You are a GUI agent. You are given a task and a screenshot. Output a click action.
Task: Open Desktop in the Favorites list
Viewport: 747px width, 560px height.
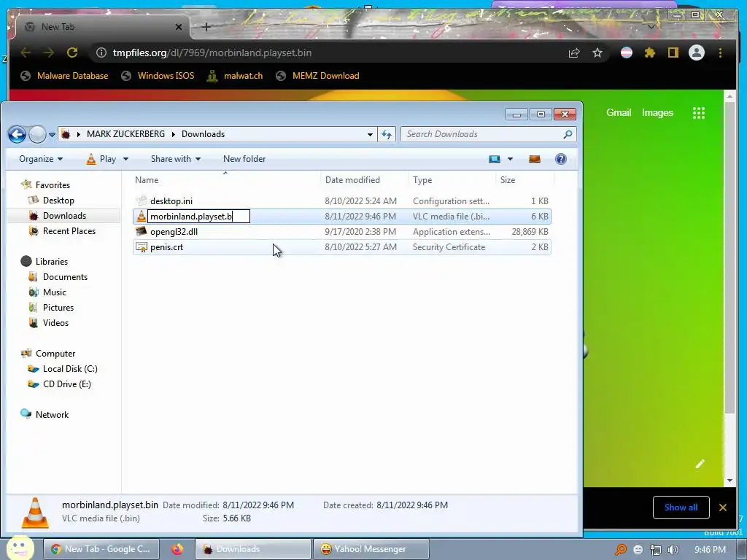[x=58, y=201]
